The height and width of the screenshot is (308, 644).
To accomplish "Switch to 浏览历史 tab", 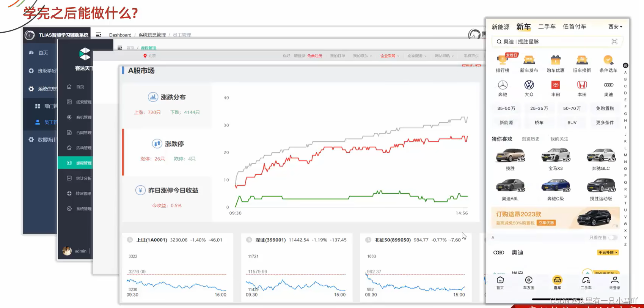I will 531,139.
